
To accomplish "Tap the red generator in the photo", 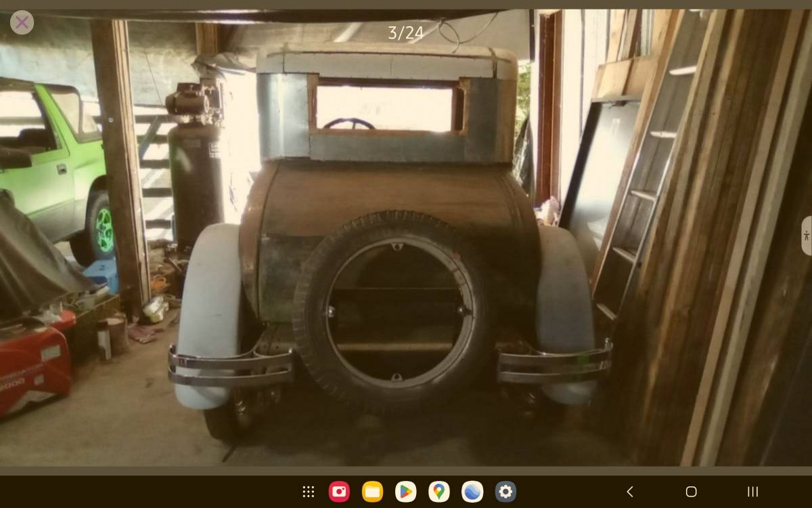I will click(34, 366).
